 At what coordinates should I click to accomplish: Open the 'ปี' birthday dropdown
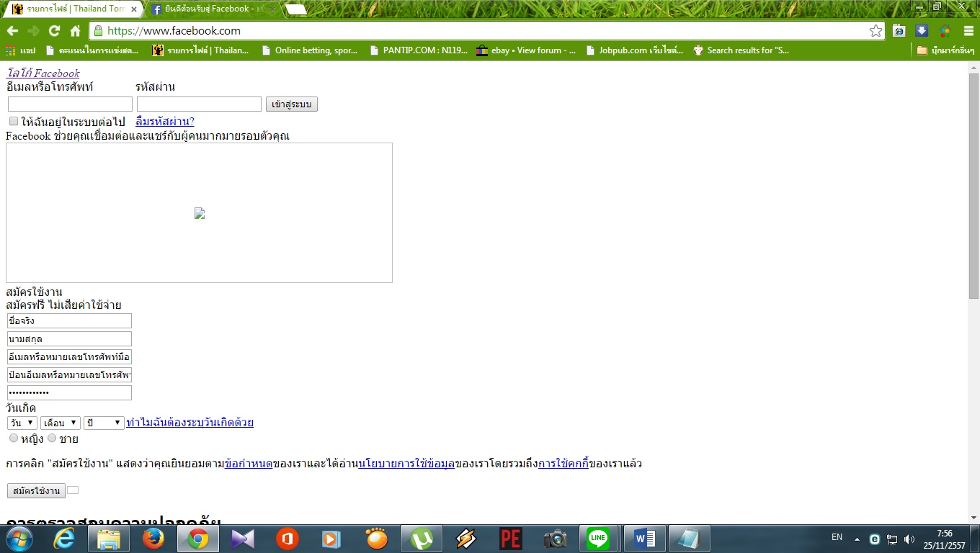[x=104, y=423]
